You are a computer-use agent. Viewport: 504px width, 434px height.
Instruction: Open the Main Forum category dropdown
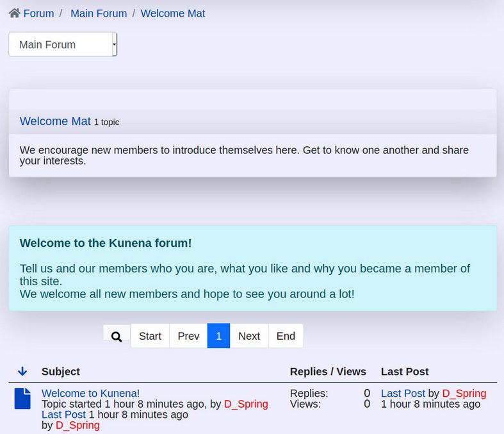click(x=63, y=45)
